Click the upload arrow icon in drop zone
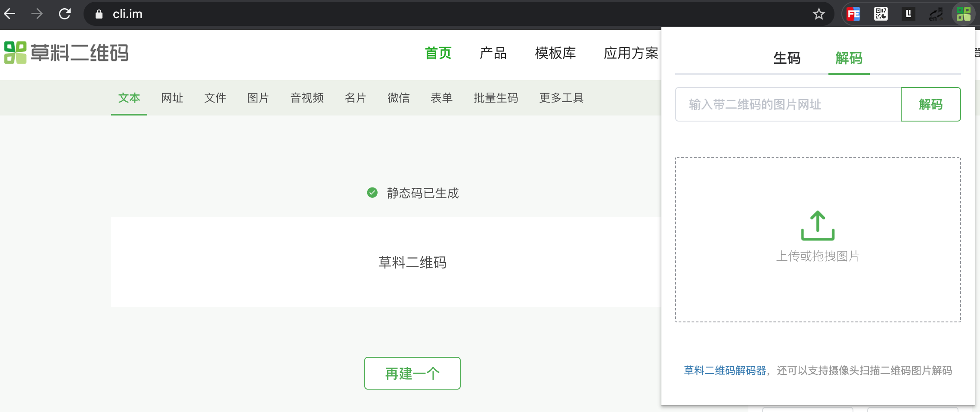 click(x=818, y=225)
